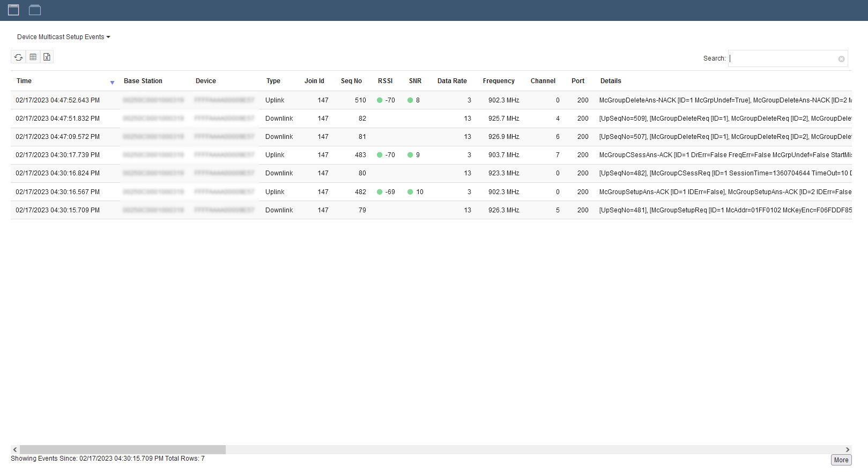Click the left arrow of horizontal scrollbar
Screen dimensions: 868x473
coord(15,449)
